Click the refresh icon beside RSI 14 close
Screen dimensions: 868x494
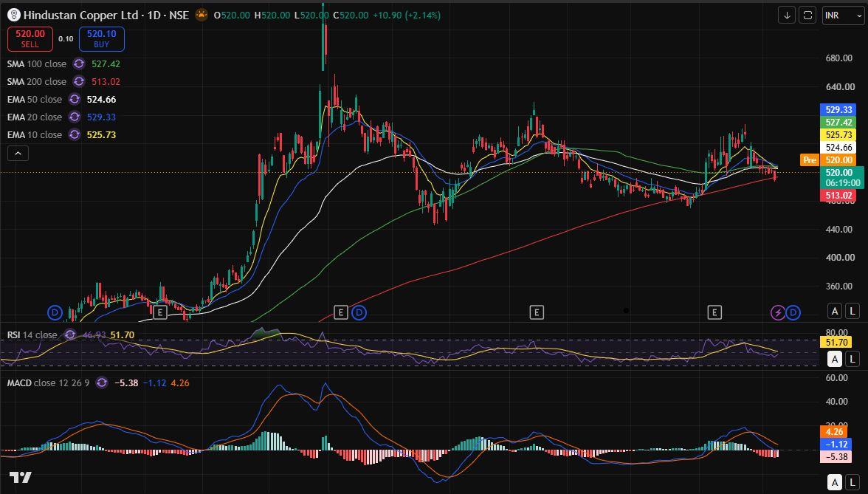point(69,335)
